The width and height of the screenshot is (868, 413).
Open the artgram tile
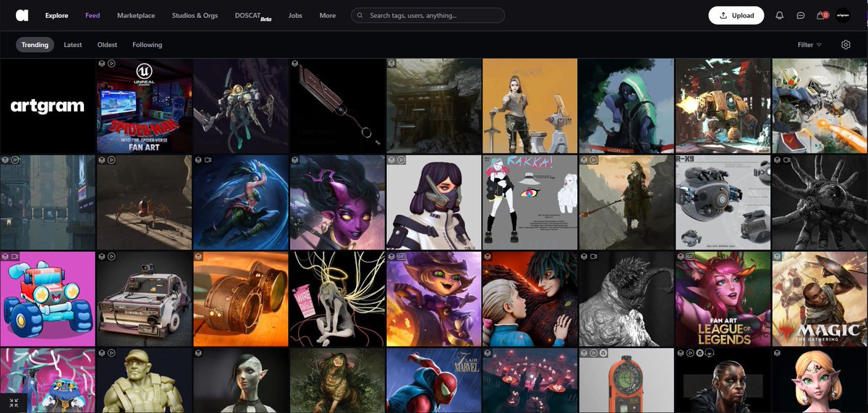click(x=48, y=106)
